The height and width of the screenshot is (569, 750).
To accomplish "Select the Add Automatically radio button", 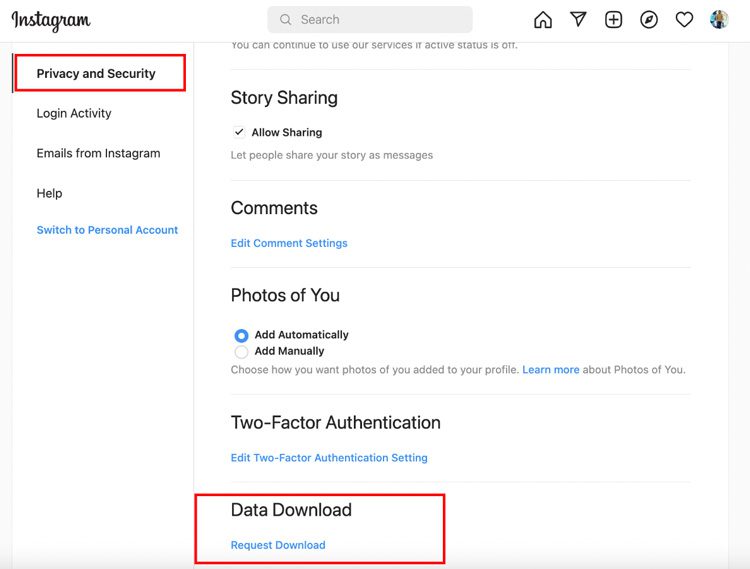I will pos(241,335).
